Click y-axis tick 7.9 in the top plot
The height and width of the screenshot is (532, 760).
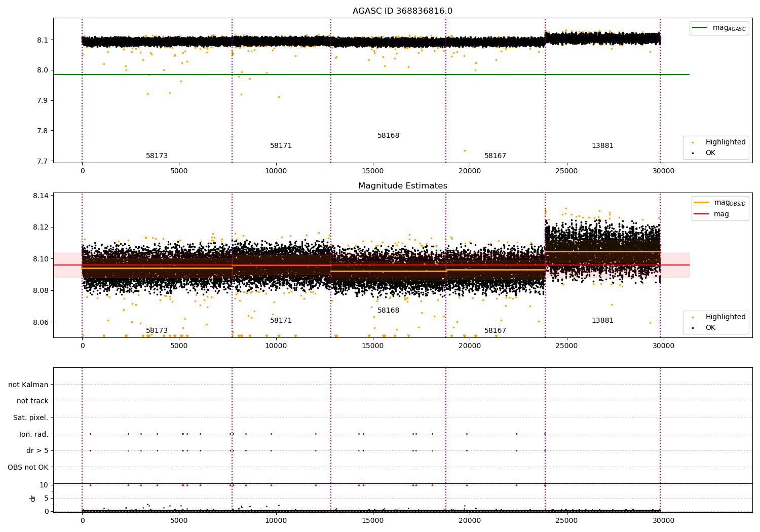tap(43, 101)
